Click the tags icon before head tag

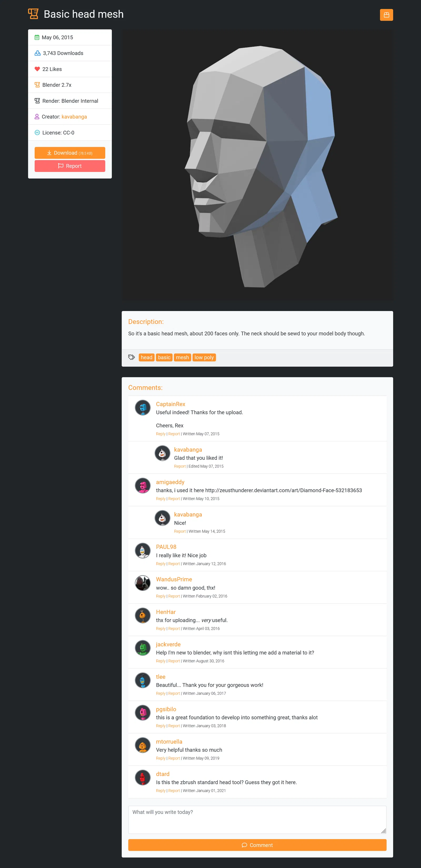tap(132, 357)
